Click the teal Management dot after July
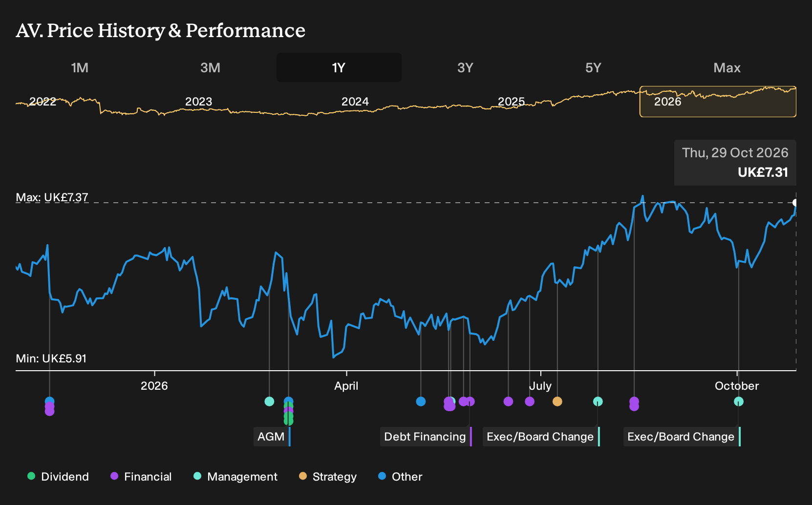This screenshot has height=505, width=812. (x=598, y=401)
